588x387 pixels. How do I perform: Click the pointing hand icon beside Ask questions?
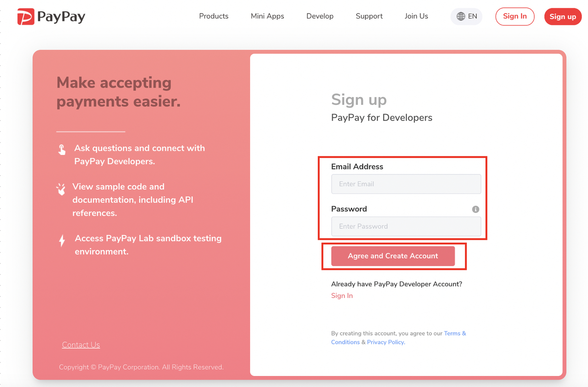62,149
